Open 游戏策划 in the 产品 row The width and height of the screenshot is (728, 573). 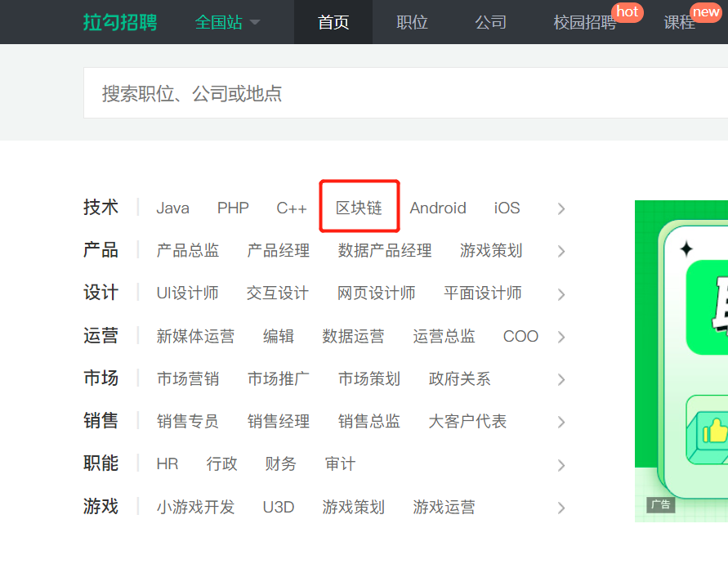pyautogui.click(x=491, y=251)
